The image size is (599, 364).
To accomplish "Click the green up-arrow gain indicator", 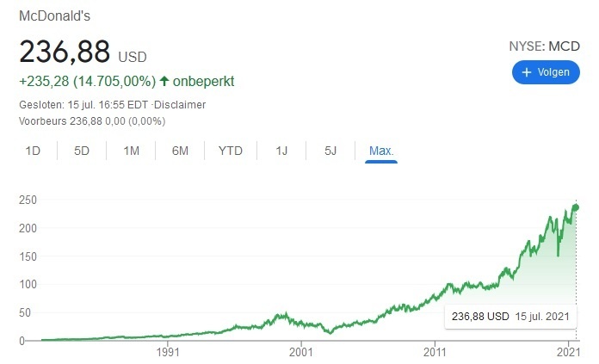I will coord(164,82).
